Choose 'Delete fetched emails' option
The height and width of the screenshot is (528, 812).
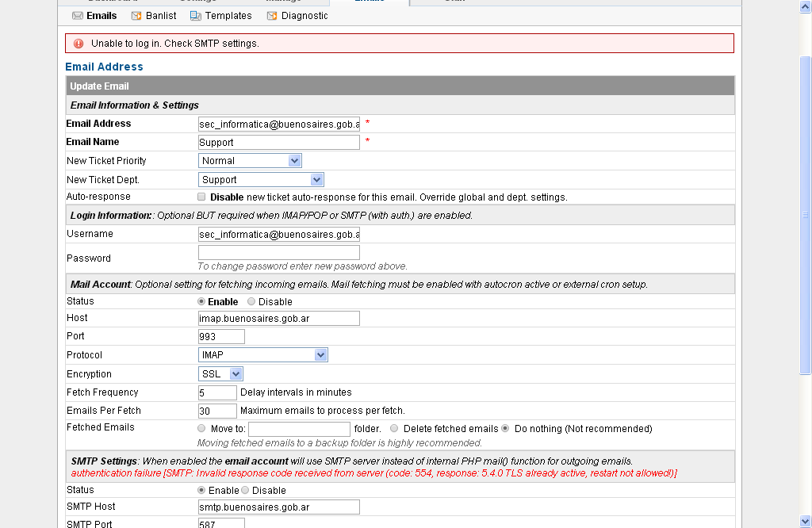click(x=394, y=428)
